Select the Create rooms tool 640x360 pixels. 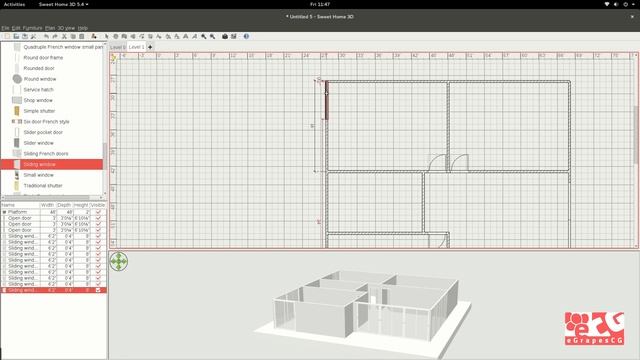[133, 36]
